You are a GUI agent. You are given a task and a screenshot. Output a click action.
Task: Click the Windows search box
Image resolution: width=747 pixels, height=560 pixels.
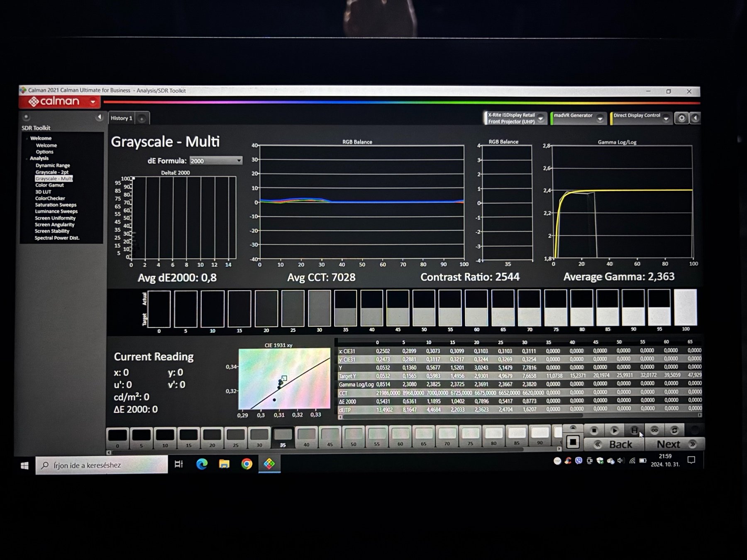(102, 465)
